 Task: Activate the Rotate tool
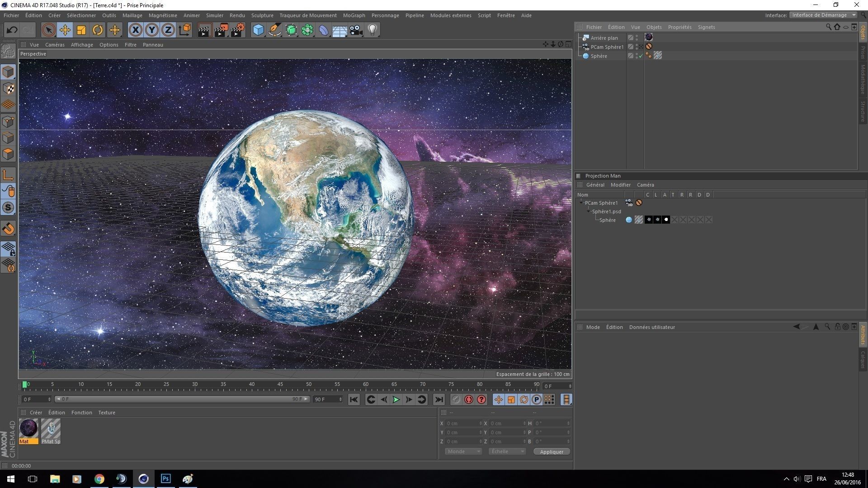coord(98,30)
